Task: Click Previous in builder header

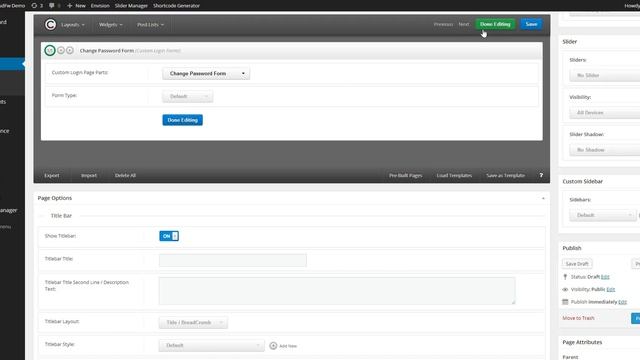Action: click(x=443, y=24)
